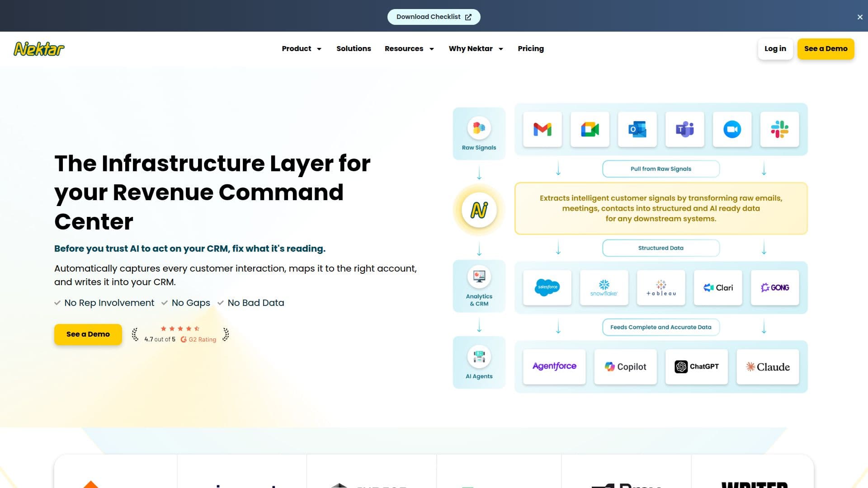Close the top announcement banner
The height and width of the screenshot is (488, 868).
[860, 17]
